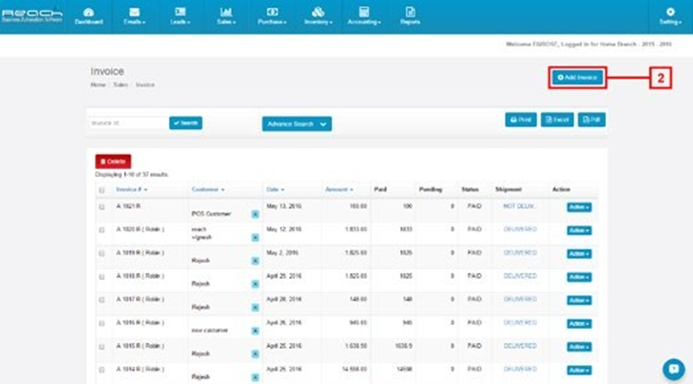This screenshot has width=693, height=384.
Task: Toggle the select-all checkbox in table header
Action: 102,190
